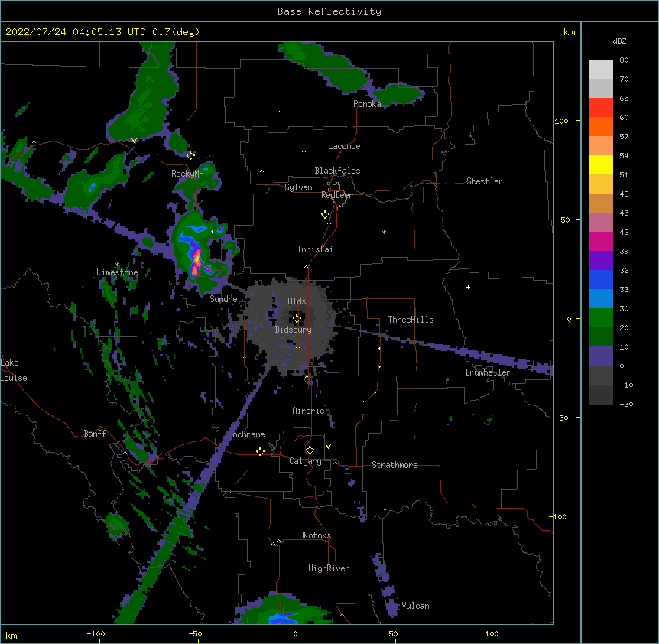Screen dimensions: 659x644
Task: Click the radar site diamond between Olds and Didsbury
Action: [297, 319]
